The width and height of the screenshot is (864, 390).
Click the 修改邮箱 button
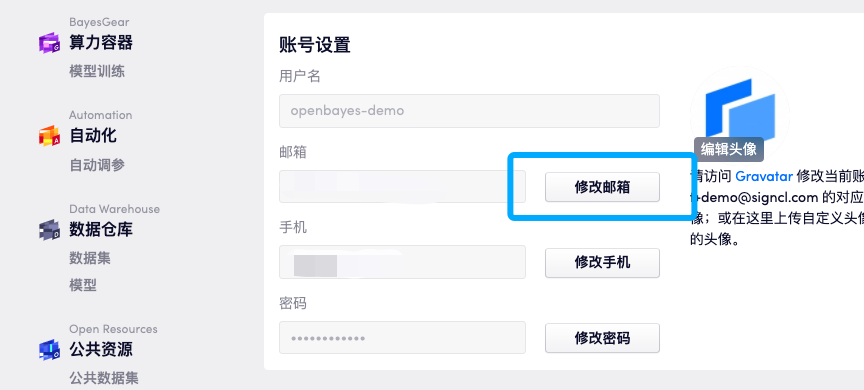pyautogui.click(x=602, y=187)
